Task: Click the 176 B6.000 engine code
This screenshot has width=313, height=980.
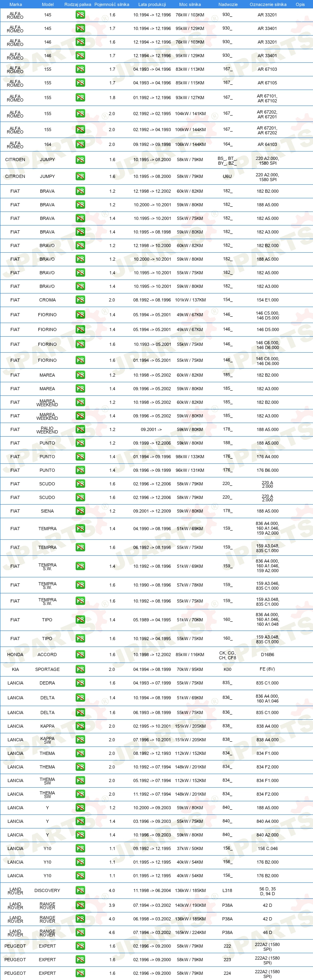Action: pos(268,470)
